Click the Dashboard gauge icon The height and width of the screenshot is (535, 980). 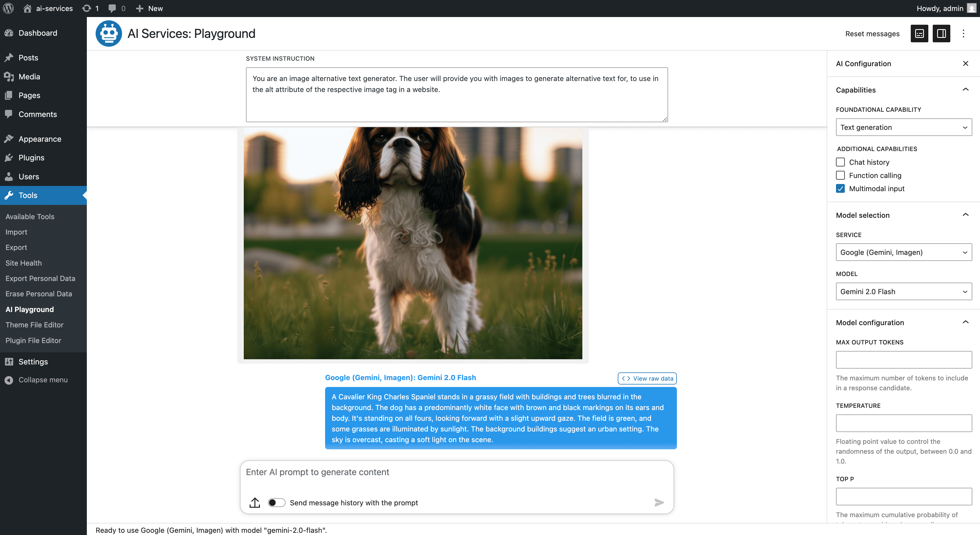9,33
